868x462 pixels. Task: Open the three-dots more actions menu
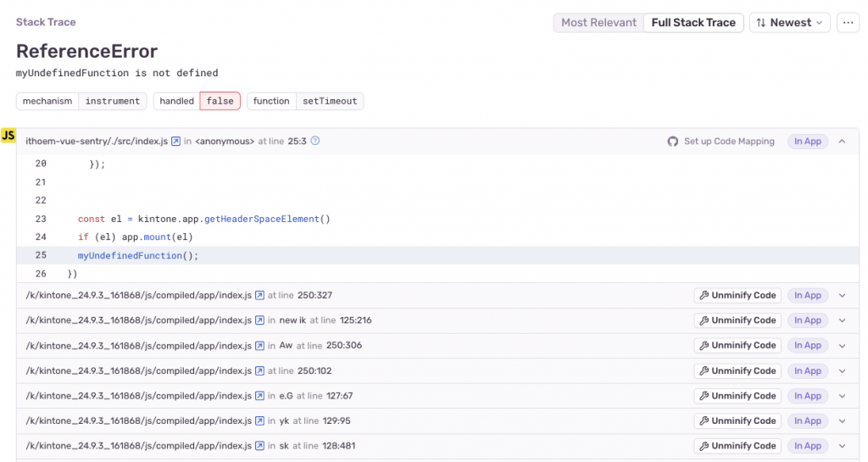848,23
